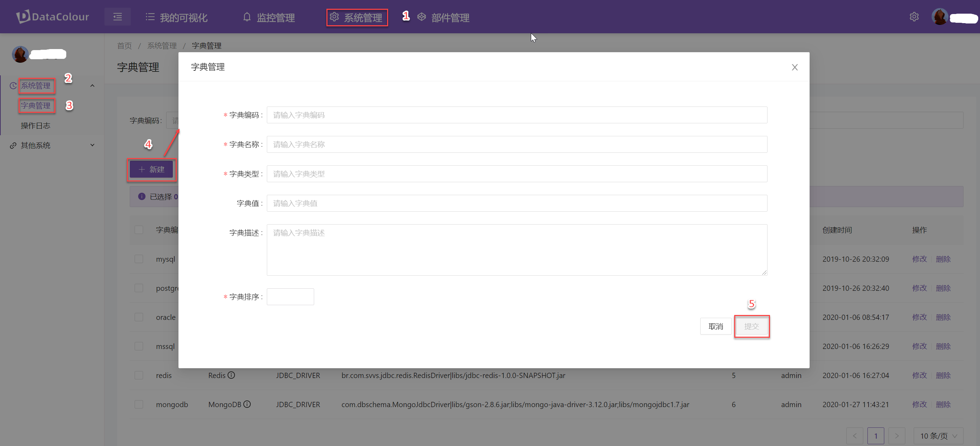Screen dimensions: 980x446
Task: Focus the 字典值 input field
Action: [516, 203]
